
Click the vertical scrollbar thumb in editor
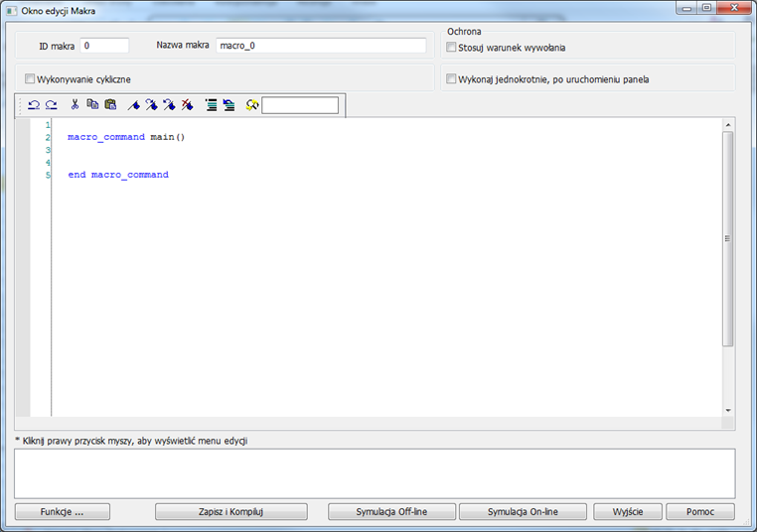[x=728, y=239]
